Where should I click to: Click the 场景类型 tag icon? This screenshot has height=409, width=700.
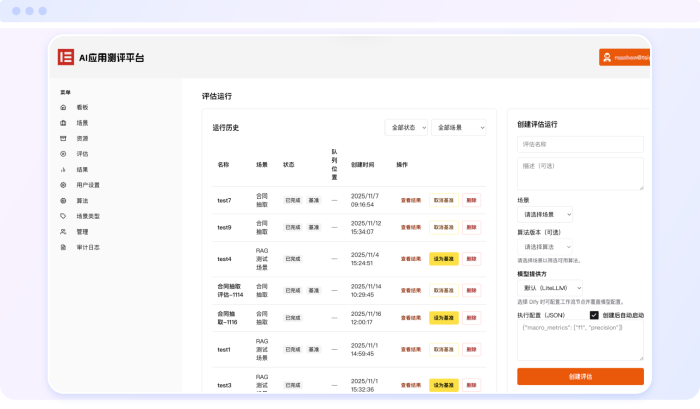64,216
